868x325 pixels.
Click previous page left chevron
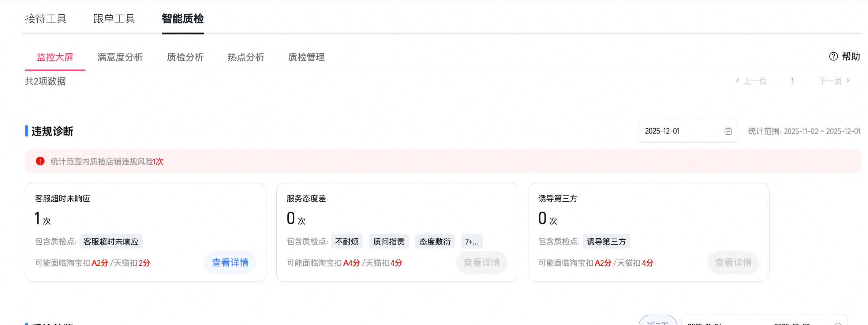tap(737, 81)
